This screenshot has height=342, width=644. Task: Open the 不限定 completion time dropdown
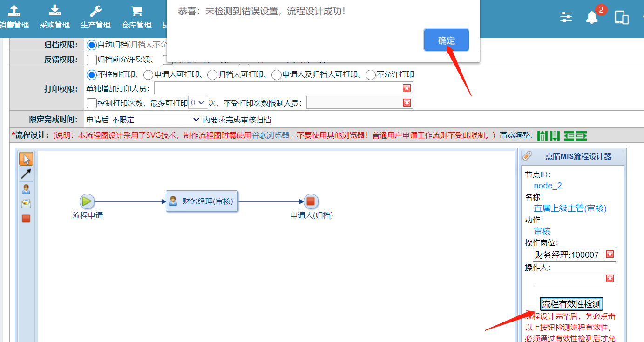click(156, 120)
